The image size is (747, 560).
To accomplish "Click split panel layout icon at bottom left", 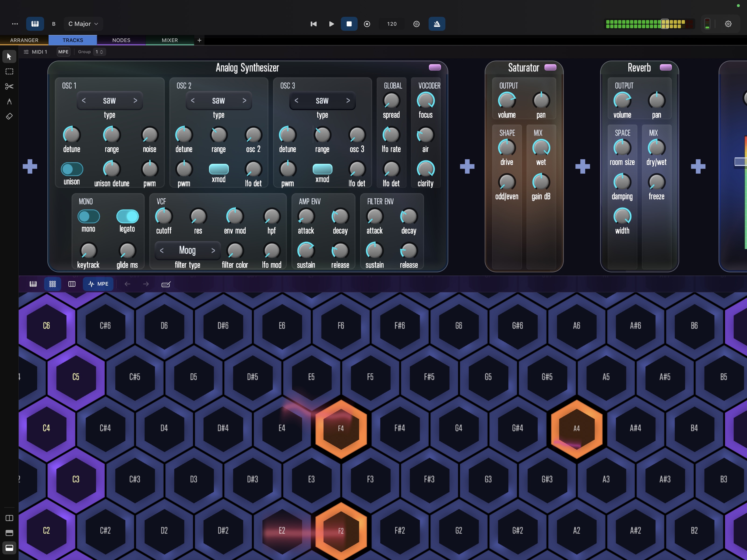I will (9, 518).
